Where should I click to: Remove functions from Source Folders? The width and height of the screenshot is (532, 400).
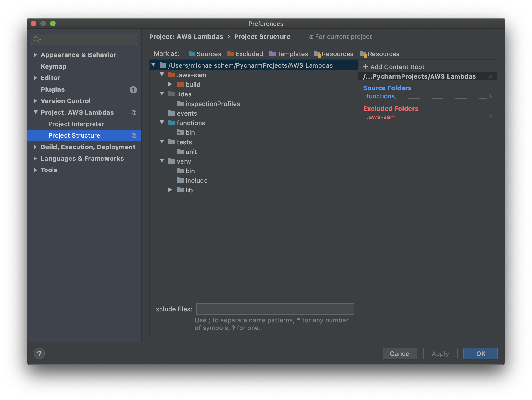pyautogui.click(x=491, y=96)
